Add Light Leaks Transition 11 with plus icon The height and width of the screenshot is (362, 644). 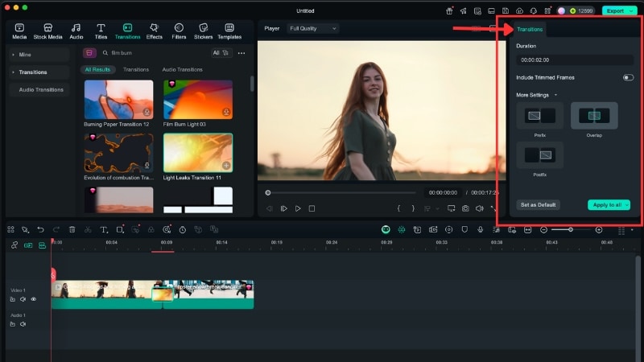coord(226,165)
